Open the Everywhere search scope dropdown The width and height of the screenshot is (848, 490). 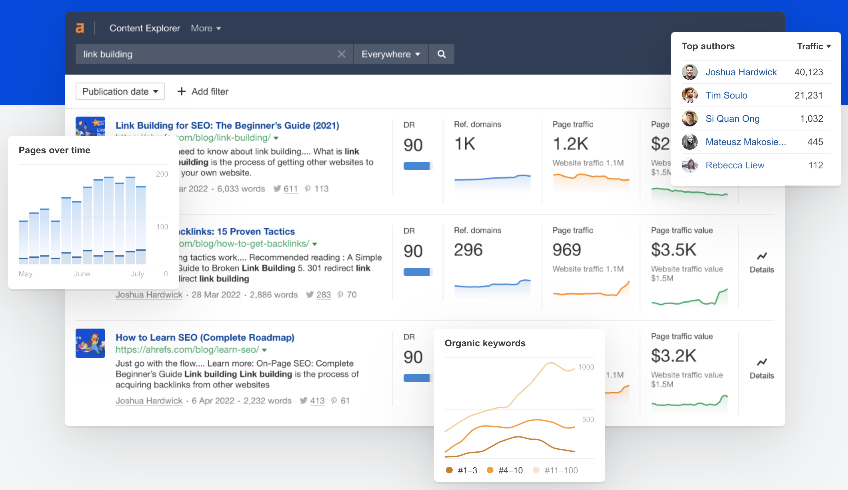pos(390,54)
